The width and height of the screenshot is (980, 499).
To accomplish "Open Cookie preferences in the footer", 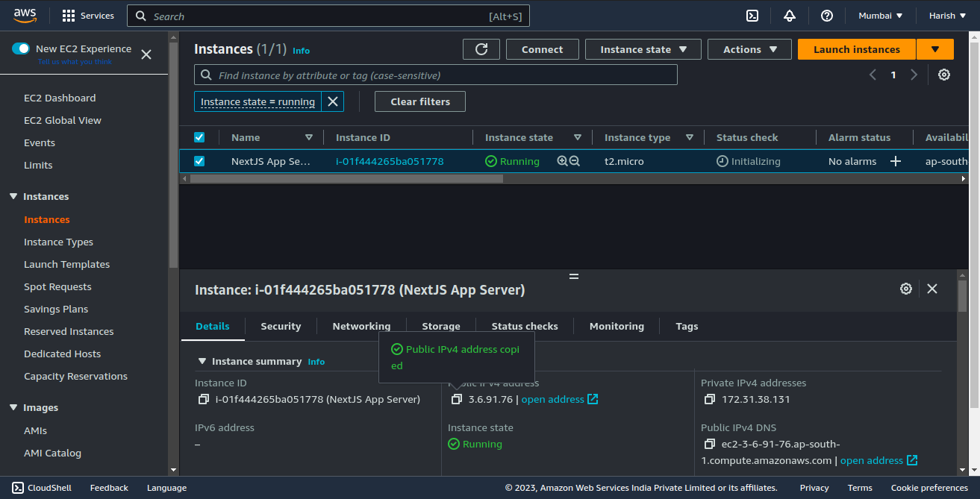I will tap(929, 488).
